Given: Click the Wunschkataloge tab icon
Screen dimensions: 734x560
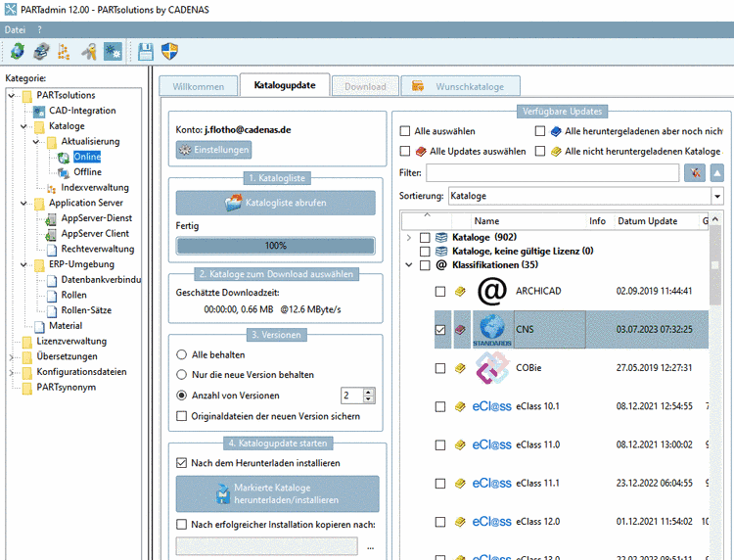Looking at the screenshot, I should [418, 86].
